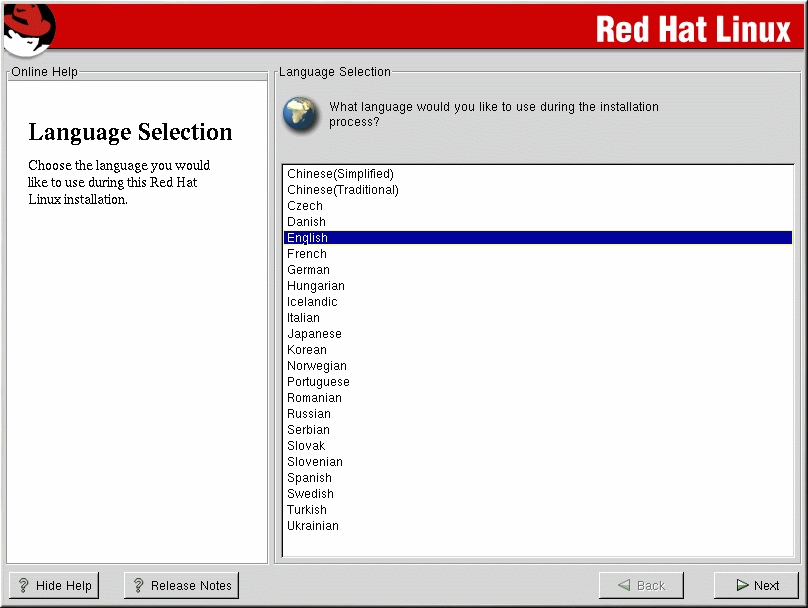The image size is (808, 608).
Task: Choose Russian as the installation language
Action: 309,414
